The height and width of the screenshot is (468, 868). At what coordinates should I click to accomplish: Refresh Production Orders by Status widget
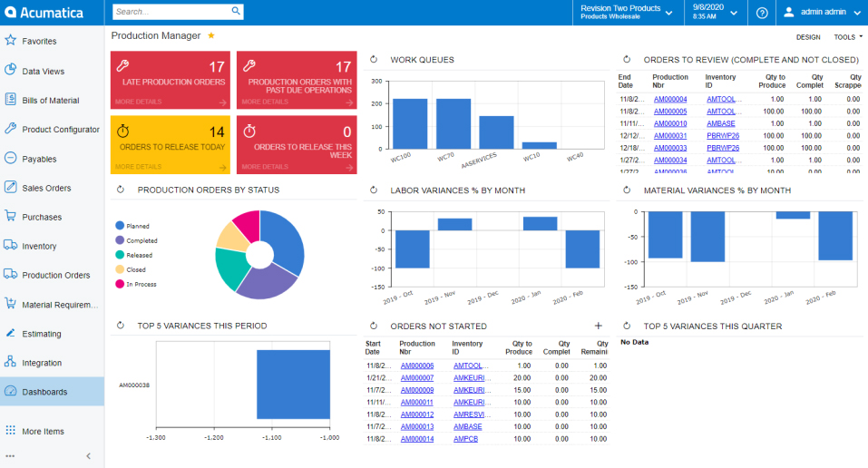point(121,190)
